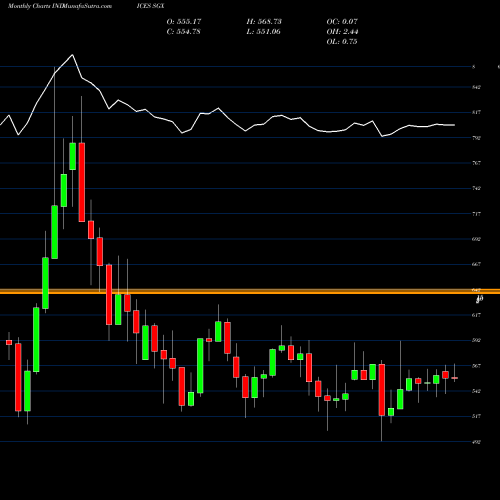Click the 792 price axis label
This screenshot has height=500, width=500.
(x=476, y=138)
